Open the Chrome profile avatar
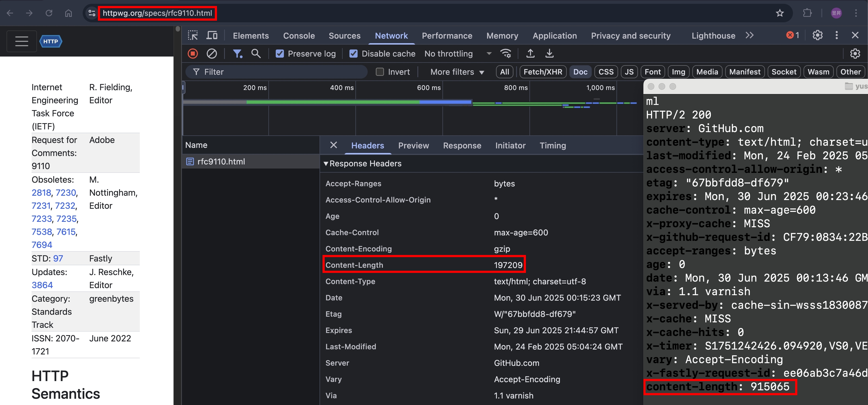 (x=836, y=13)
